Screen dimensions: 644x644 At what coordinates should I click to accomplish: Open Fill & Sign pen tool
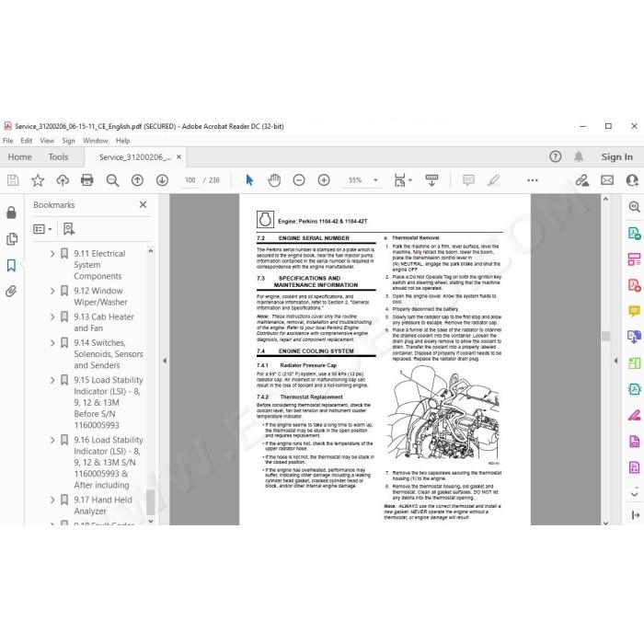(x=634, y=416)
